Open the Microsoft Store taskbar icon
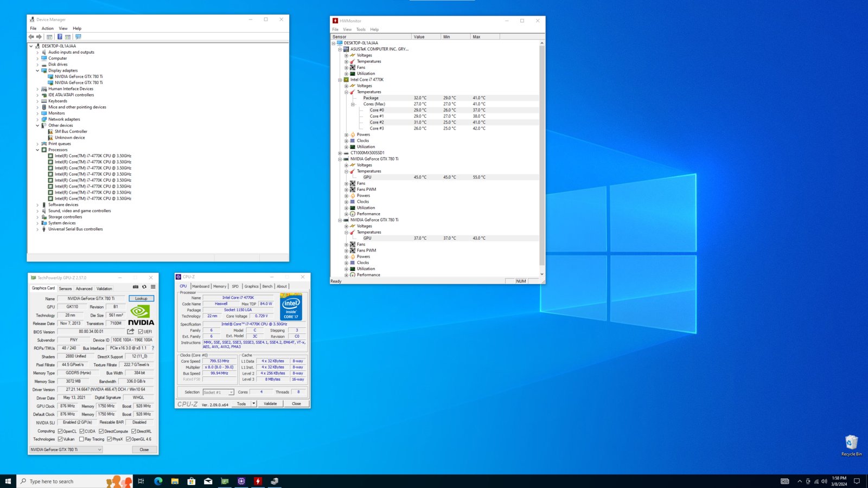868x488 pixels. [192, 481]
